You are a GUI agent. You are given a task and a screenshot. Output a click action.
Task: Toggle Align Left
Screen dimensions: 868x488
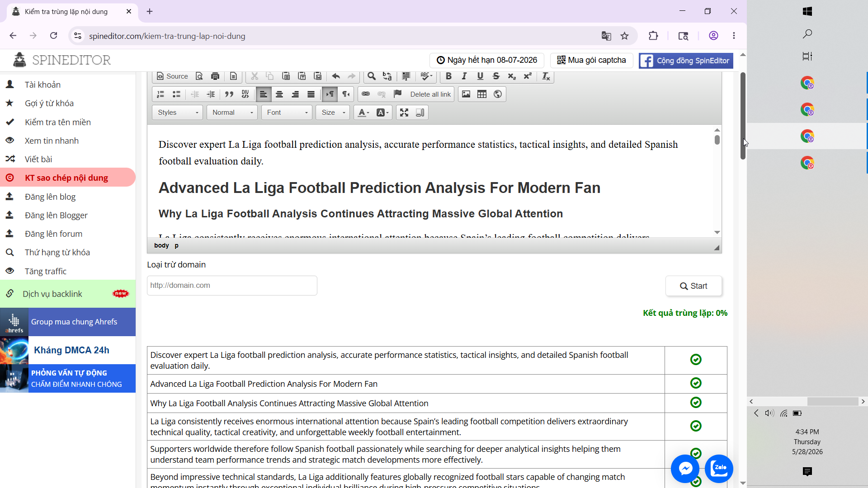coord(264,94)
